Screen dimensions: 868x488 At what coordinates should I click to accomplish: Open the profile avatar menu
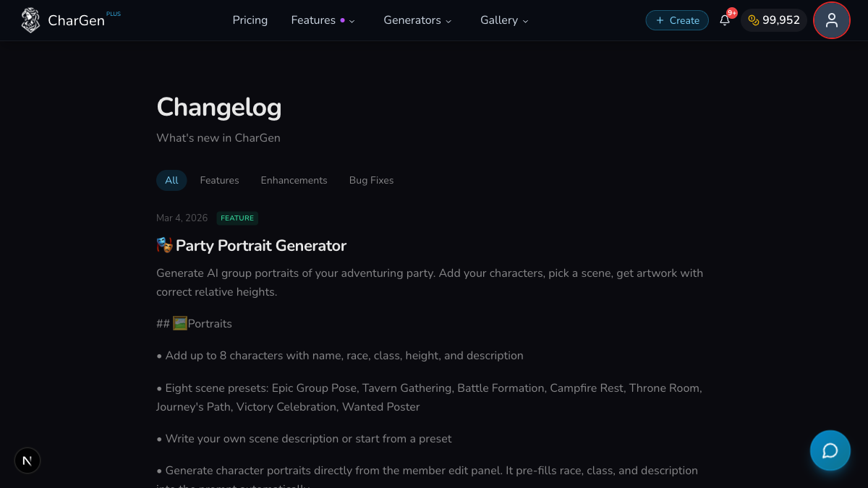[831, 20]
